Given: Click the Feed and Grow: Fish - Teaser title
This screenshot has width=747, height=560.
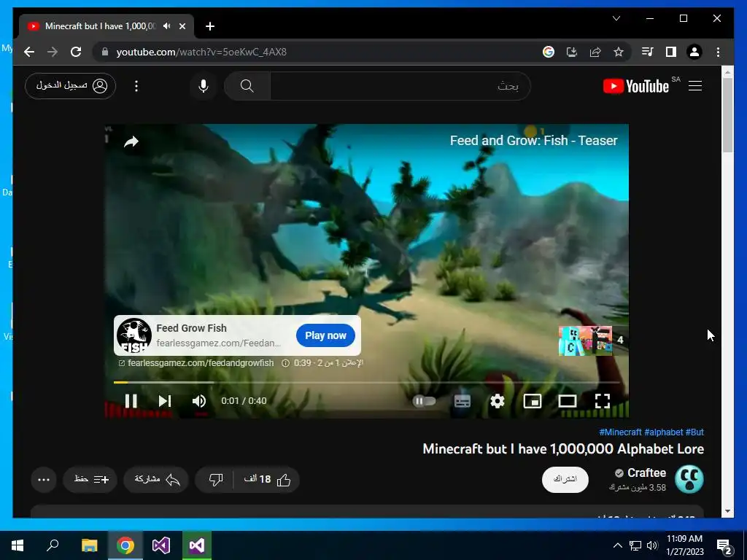Looking at the screenshot, I should click(533, 141).
